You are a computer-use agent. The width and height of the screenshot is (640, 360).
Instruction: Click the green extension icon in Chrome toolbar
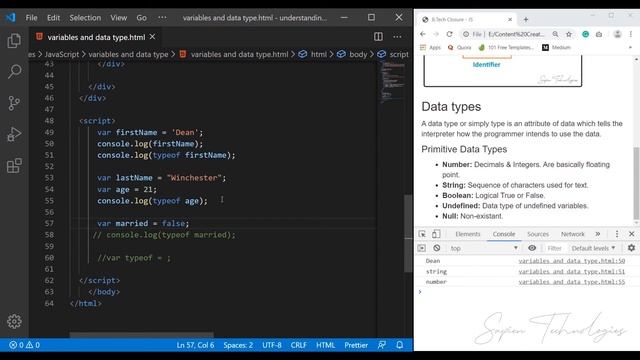click(x=586, y=34)
